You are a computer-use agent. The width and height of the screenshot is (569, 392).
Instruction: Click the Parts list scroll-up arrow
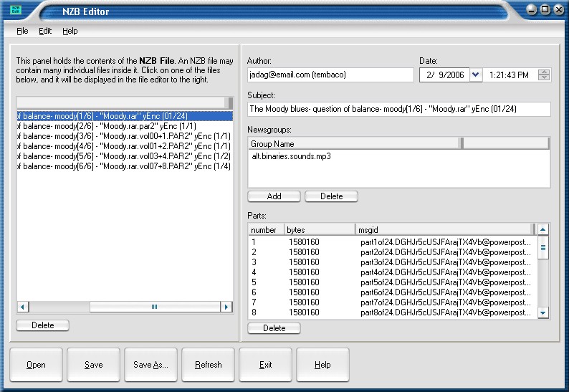[x=543, y=229]
